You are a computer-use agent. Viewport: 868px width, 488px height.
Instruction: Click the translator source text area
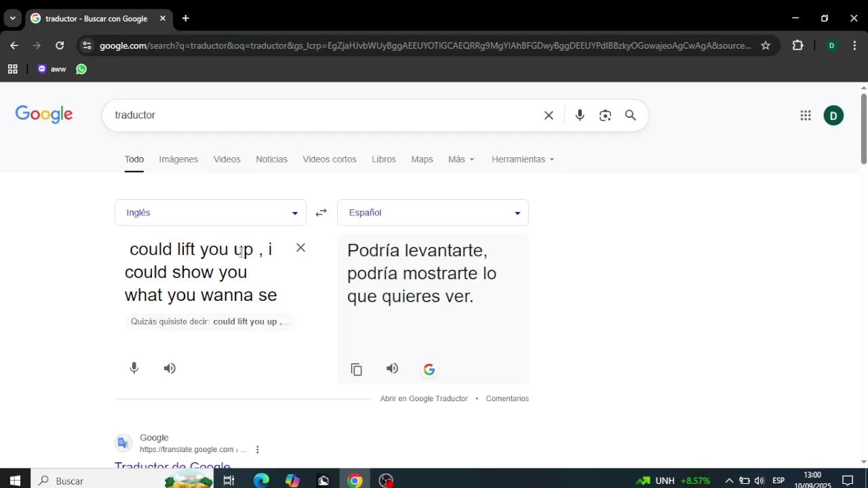(x=202, y=272)
